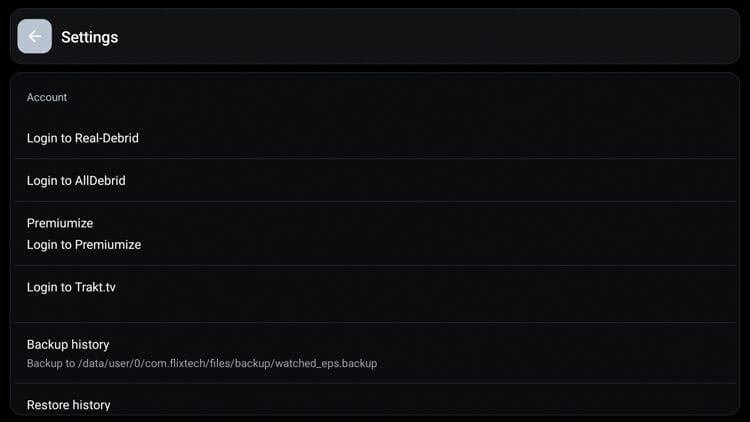The image size is (750, 422).
Task: Tap the Backup history option
Action: pyautogui.click(x=68, y=344)
